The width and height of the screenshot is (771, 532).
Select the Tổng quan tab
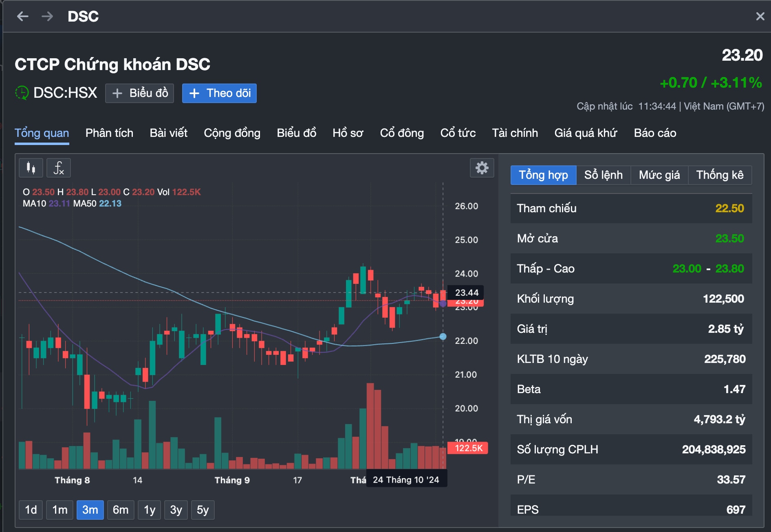pos(42,133)
